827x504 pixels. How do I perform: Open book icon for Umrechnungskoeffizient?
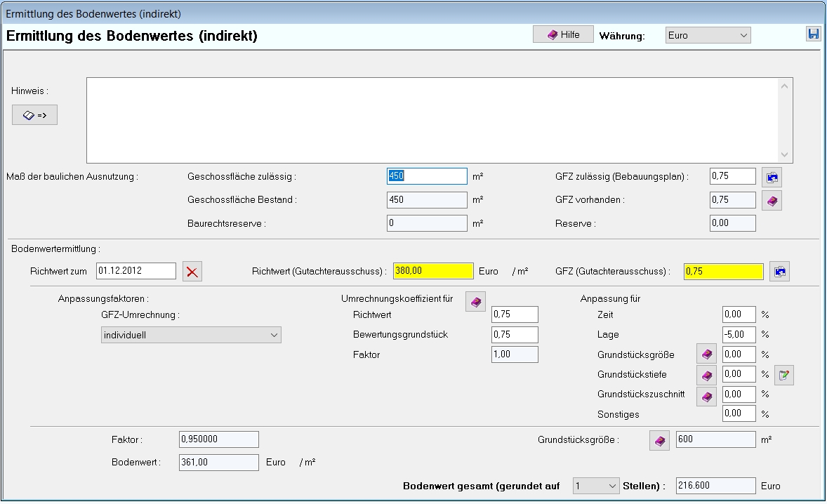[x=475, y=302]
